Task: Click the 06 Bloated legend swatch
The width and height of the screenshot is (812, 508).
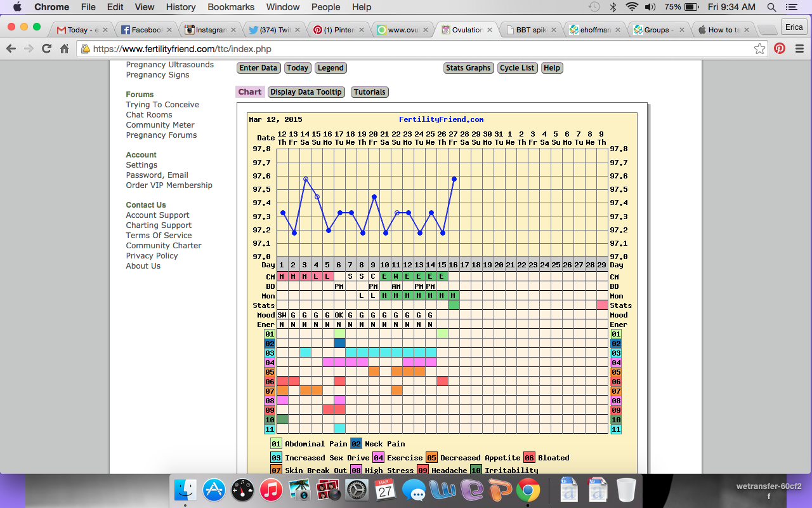Action: coord(529,458)
